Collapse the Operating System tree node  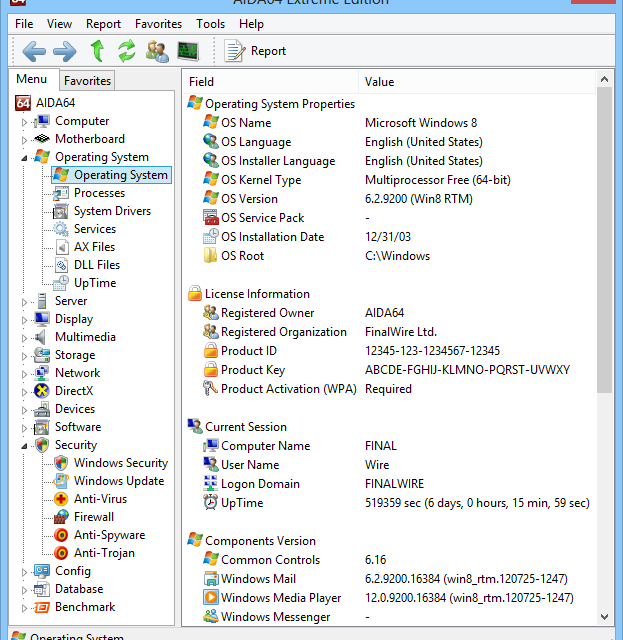point(25,158)
